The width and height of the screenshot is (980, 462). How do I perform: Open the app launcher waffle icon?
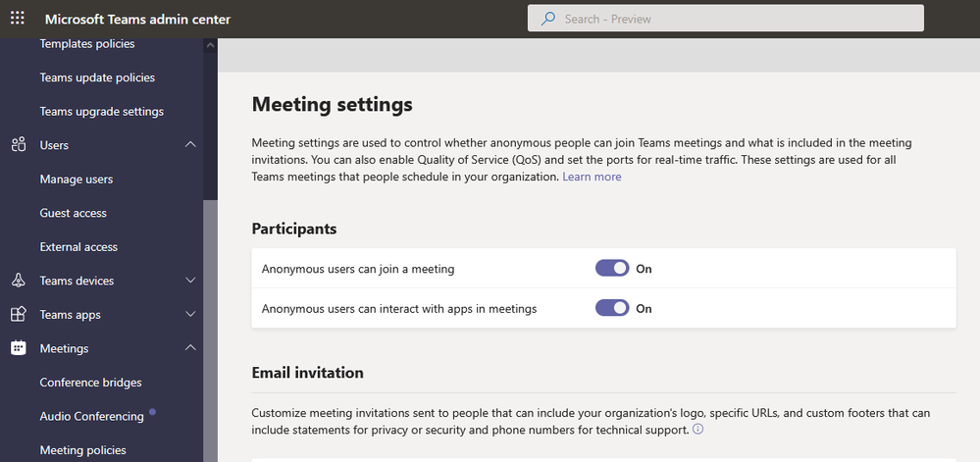18,19
